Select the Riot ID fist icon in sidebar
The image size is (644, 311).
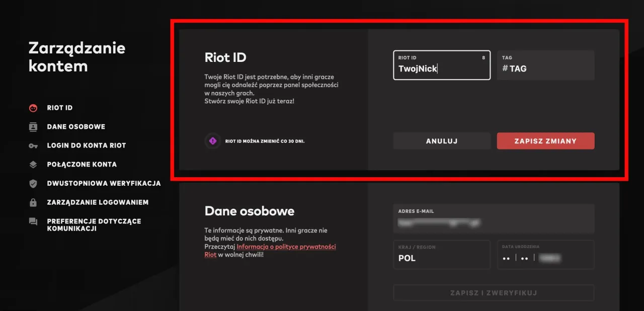[x=33, y=107]
